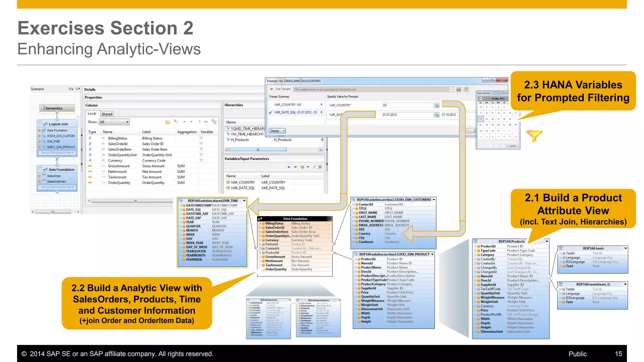Open the Use Variant dropdown

pyautogui.click(x=451, y=90)
